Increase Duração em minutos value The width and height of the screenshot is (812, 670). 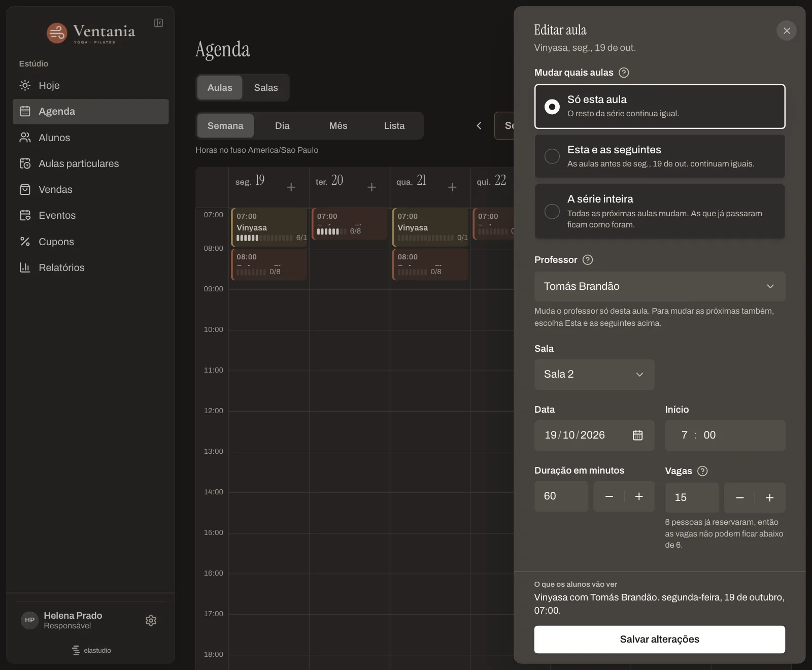coord(639,496)
